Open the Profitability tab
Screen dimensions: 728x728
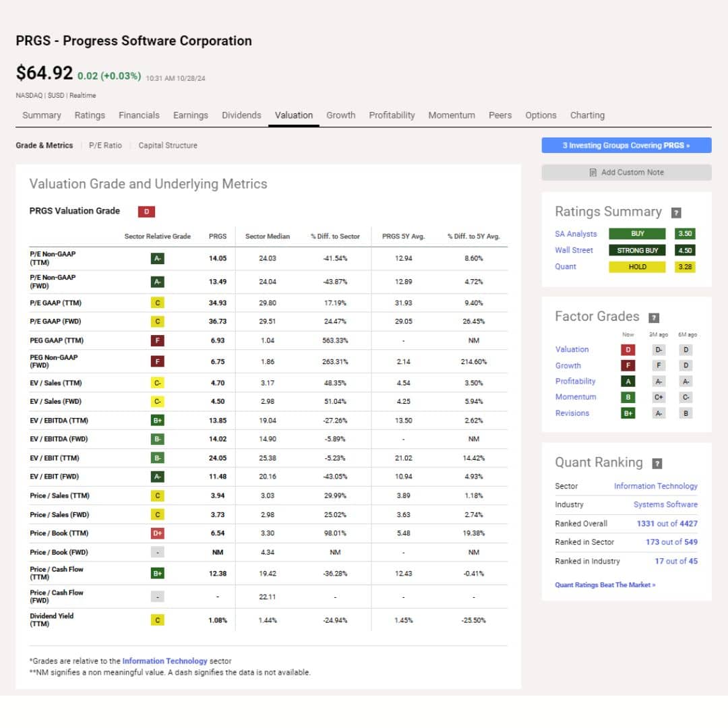(x=392, y=115)
